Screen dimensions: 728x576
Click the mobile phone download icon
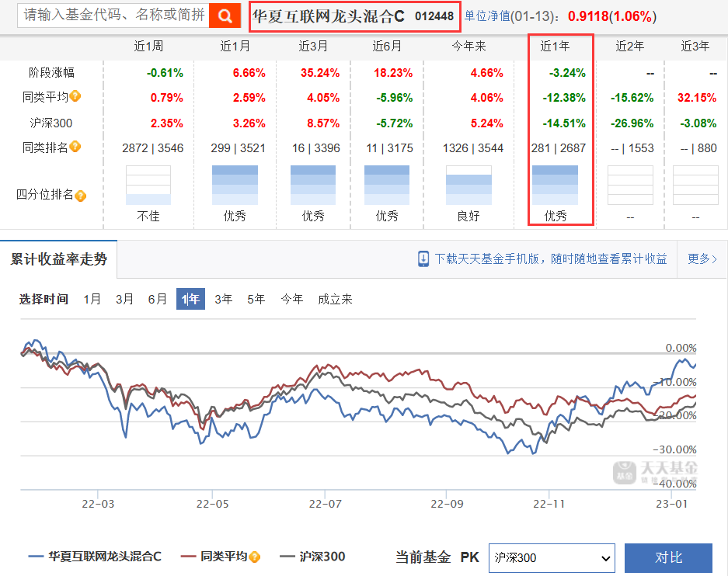[x=423, y=259]
